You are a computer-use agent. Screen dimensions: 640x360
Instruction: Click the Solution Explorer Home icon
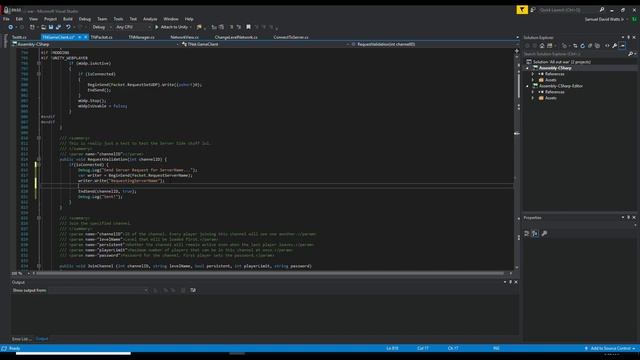click(542, 46)
